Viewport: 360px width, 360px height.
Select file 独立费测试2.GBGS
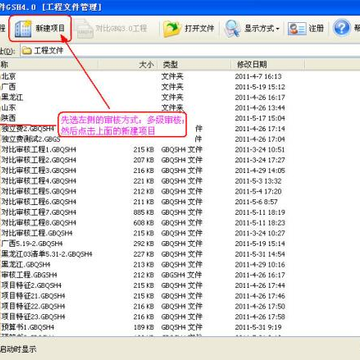[31, 139]
